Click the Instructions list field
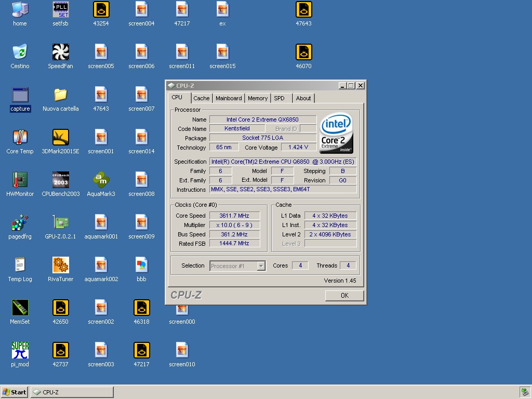This screenshot has width=532, height=399. click(283, 189)
